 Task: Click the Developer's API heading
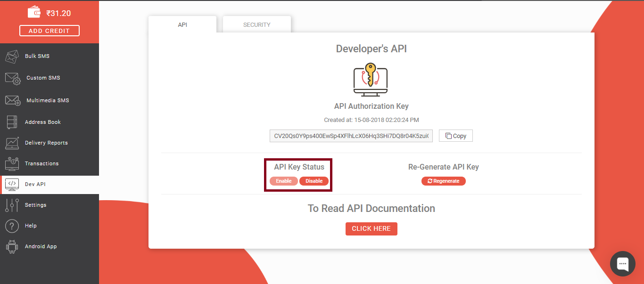click(372, 49)
